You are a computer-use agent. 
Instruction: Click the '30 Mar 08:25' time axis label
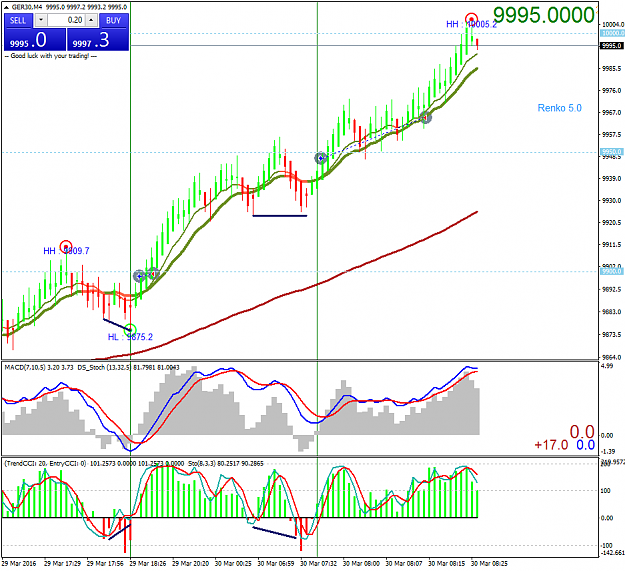(489, 564)
